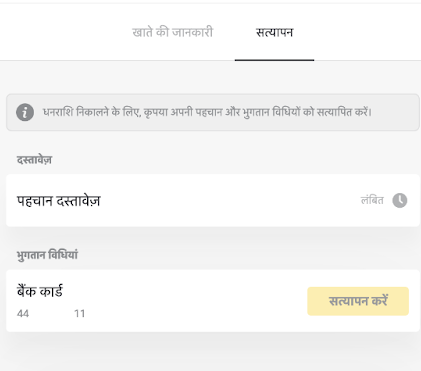Select the सत्यापन tab
This screenshot has width=421, height=371.
[274, 32]
